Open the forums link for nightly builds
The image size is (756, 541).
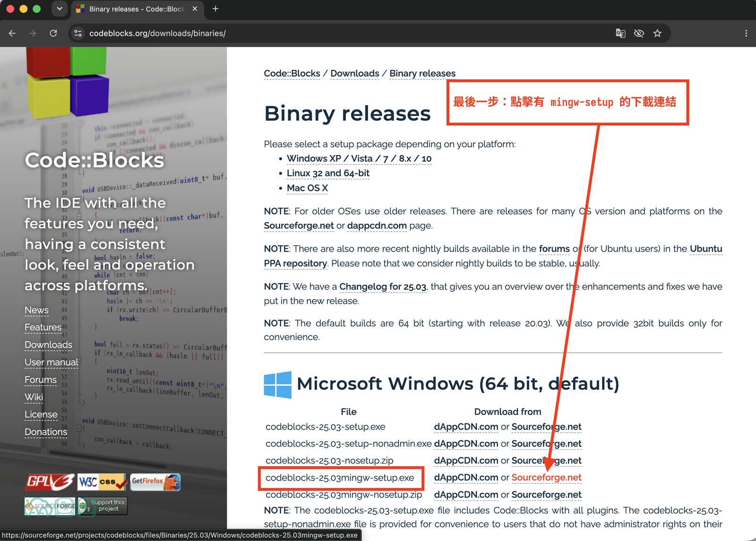coord(554,249)
